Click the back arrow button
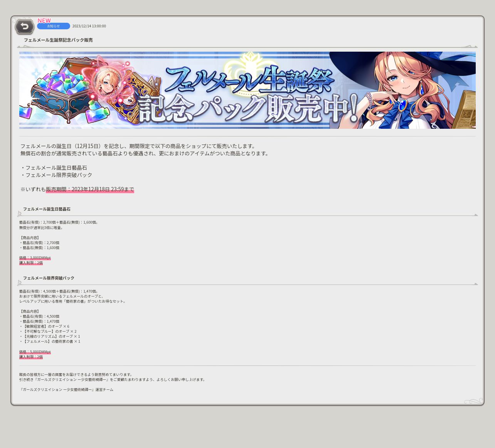495x448 pixels. pos(25,27)
